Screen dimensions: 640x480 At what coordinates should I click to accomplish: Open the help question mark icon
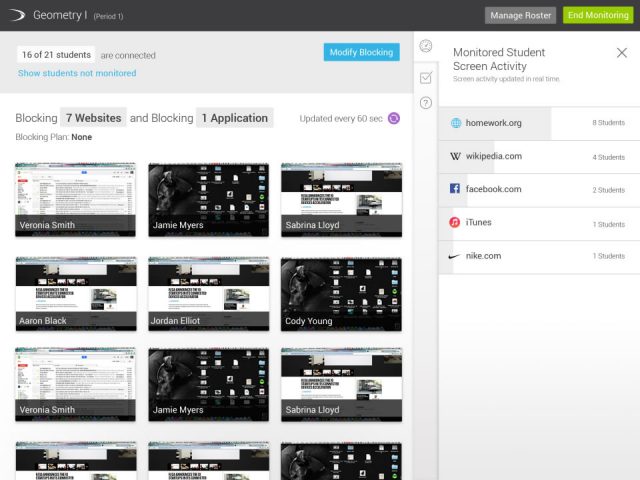point(426,102)
